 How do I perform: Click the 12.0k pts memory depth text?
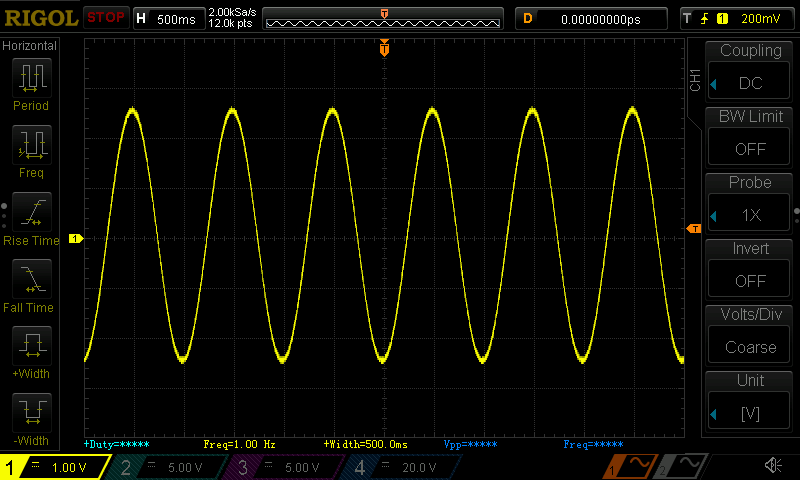tap(230, 23)
